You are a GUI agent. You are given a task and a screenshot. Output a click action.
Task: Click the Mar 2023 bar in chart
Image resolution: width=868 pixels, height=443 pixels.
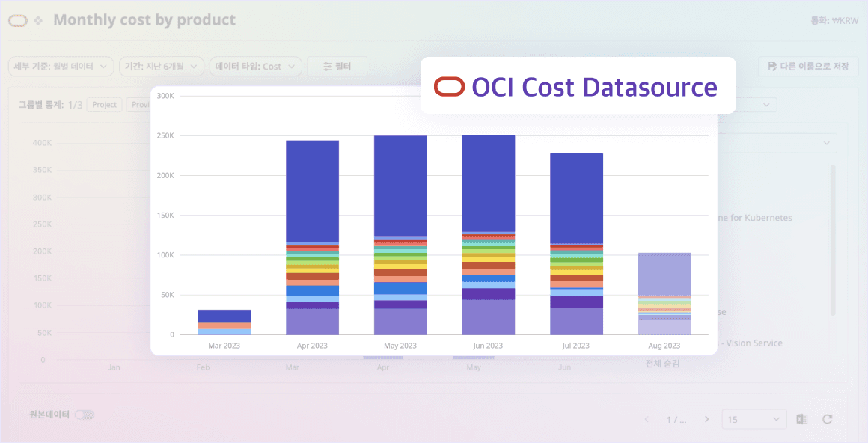tap(224, 323)
